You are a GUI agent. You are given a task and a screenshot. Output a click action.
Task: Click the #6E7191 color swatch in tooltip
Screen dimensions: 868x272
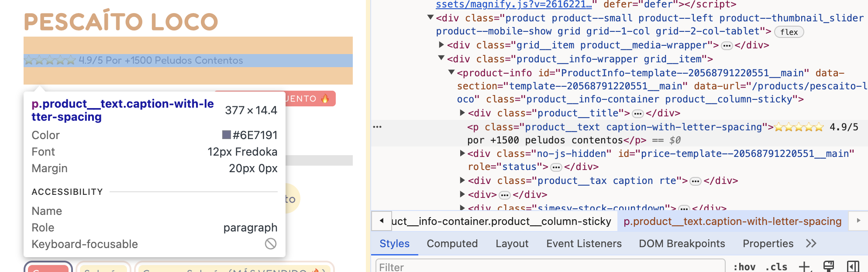tap(226, 135)
